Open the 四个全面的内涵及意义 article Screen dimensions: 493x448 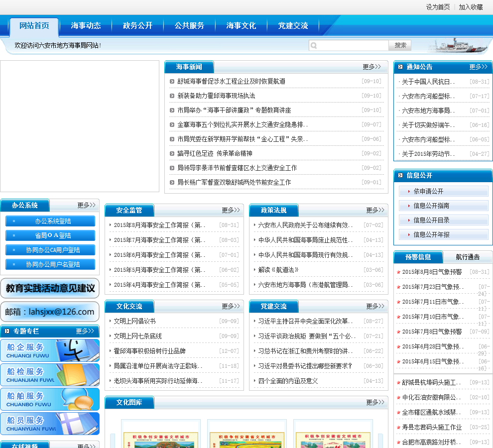[288, 381]
